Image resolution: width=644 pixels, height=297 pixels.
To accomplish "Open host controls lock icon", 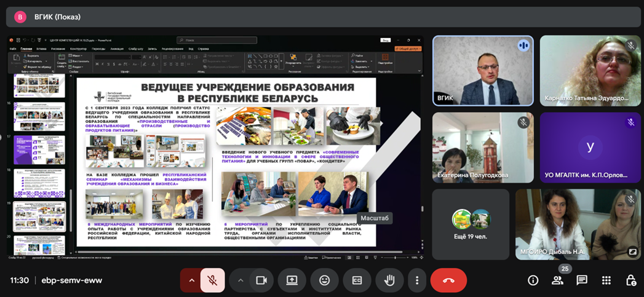I will 630,280.
